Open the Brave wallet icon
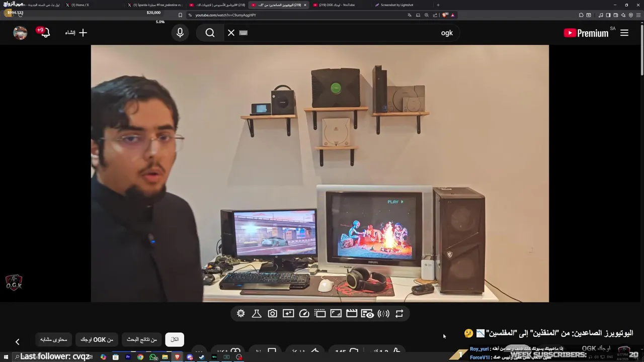 [615, 15]
